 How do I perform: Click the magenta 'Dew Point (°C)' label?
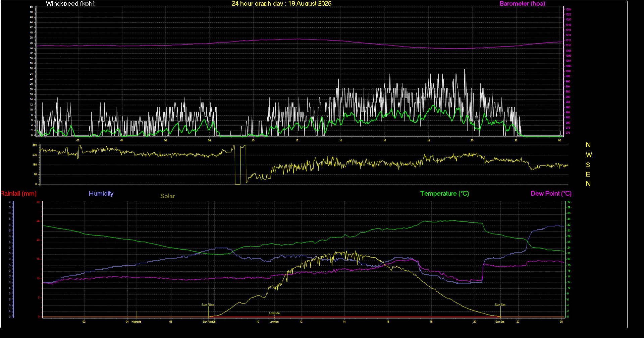point(551,194)
